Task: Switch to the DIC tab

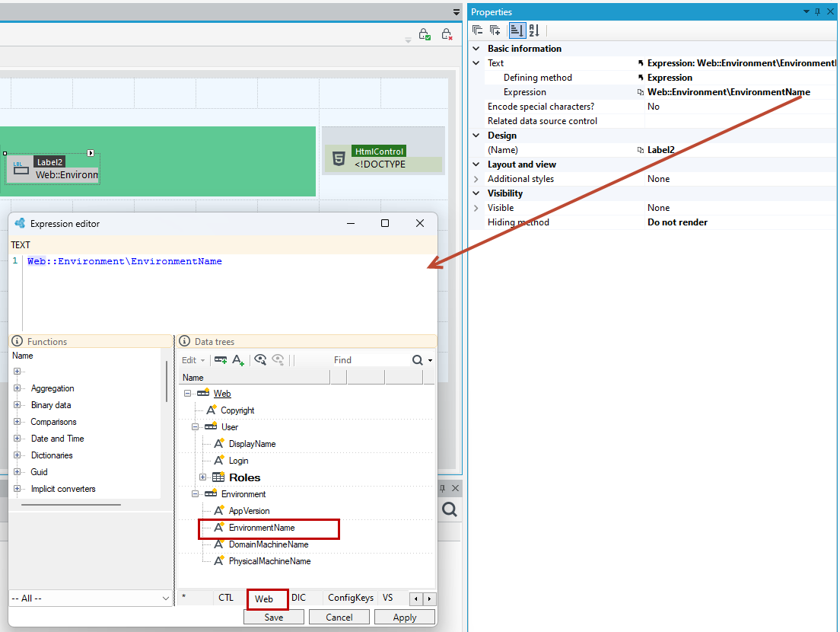Action: [x=299, y=598]
